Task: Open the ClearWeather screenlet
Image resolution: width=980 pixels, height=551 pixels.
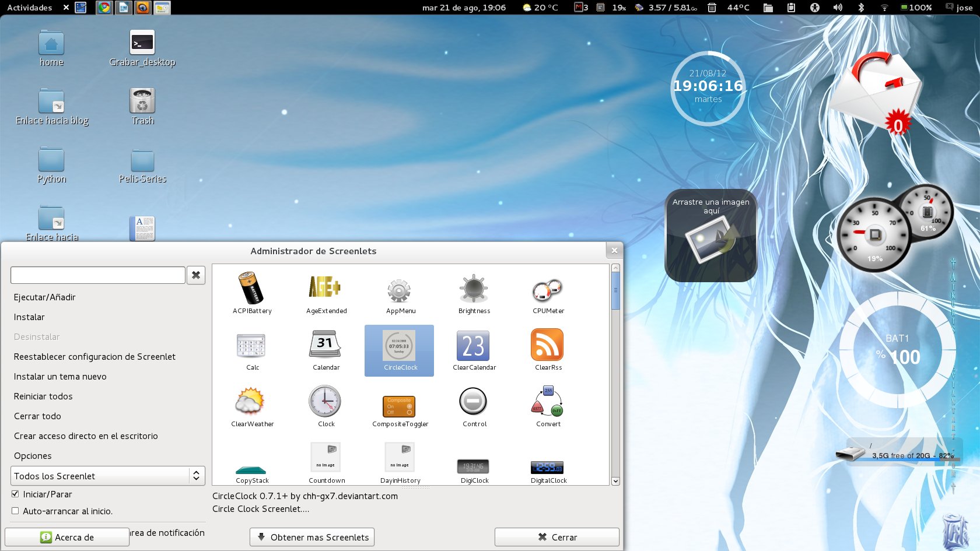Action: click(252, 404)
